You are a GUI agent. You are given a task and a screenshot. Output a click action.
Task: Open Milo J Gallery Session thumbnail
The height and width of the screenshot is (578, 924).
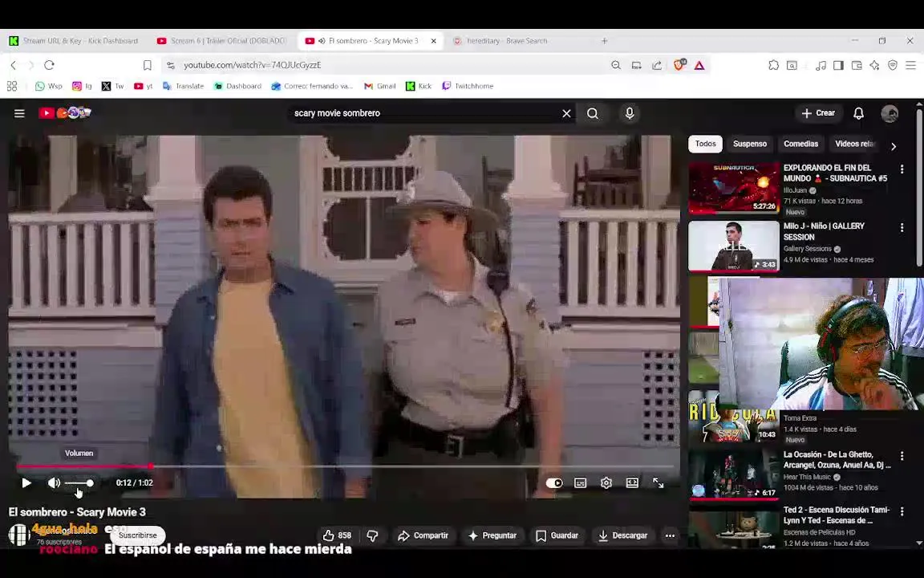(x=734, y=246)
